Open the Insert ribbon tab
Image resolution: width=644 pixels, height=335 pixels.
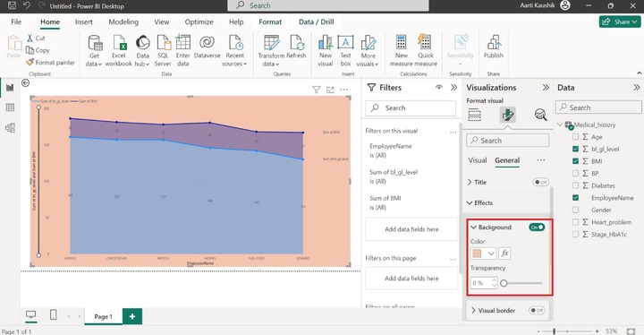tap(84, 21)
